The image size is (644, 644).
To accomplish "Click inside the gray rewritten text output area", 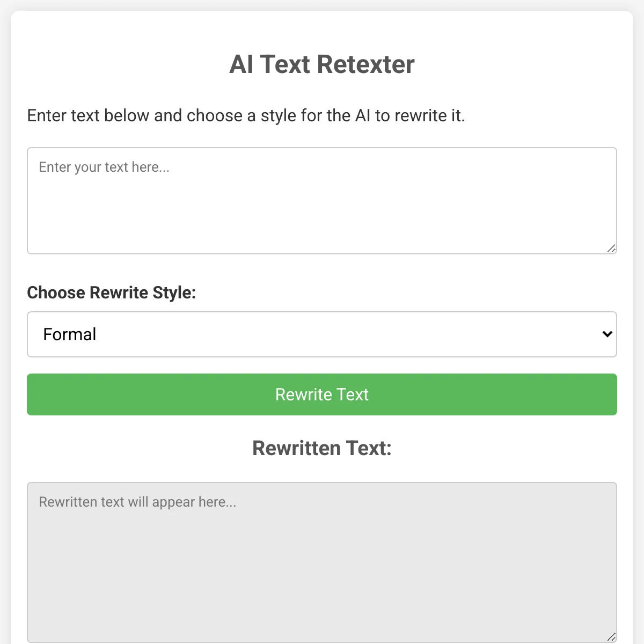I will [x=322, y=562].
